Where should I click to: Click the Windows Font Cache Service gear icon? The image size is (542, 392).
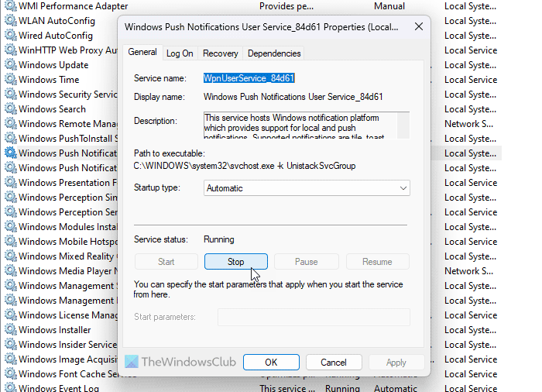tap(11, 374)
